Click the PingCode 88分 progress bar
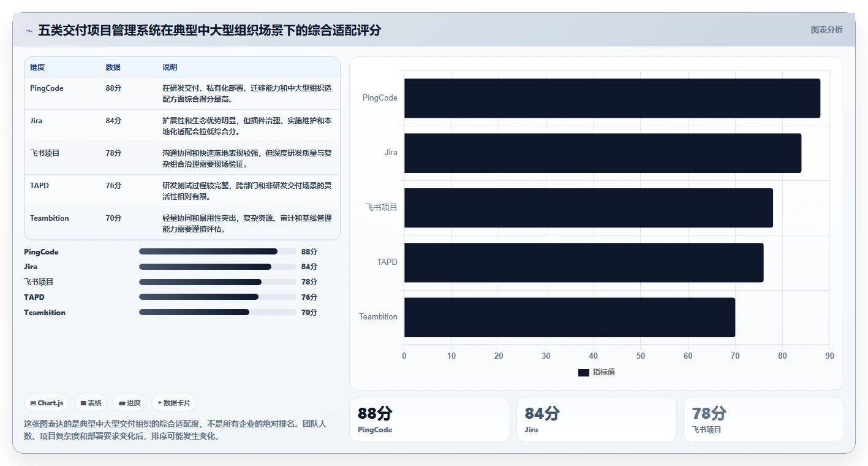 tap(217, 251)
